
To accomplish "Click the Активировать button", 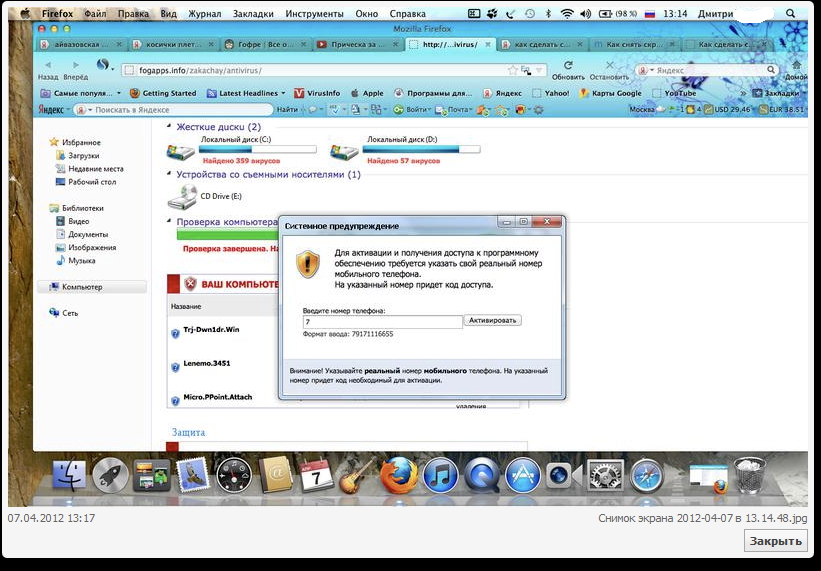I will click(x=492, y=320).
